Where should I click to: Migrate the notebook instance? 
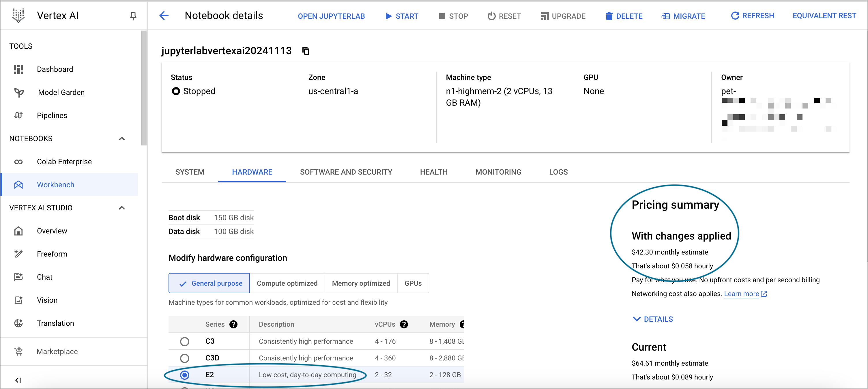click(683, 16)
